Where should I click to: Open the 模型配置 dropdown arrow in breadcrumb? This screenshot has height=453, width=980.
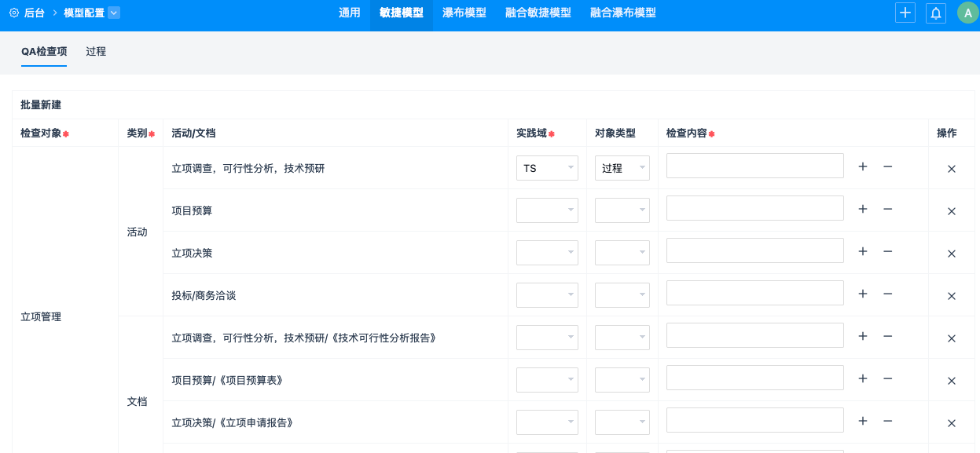coord(114,13)
